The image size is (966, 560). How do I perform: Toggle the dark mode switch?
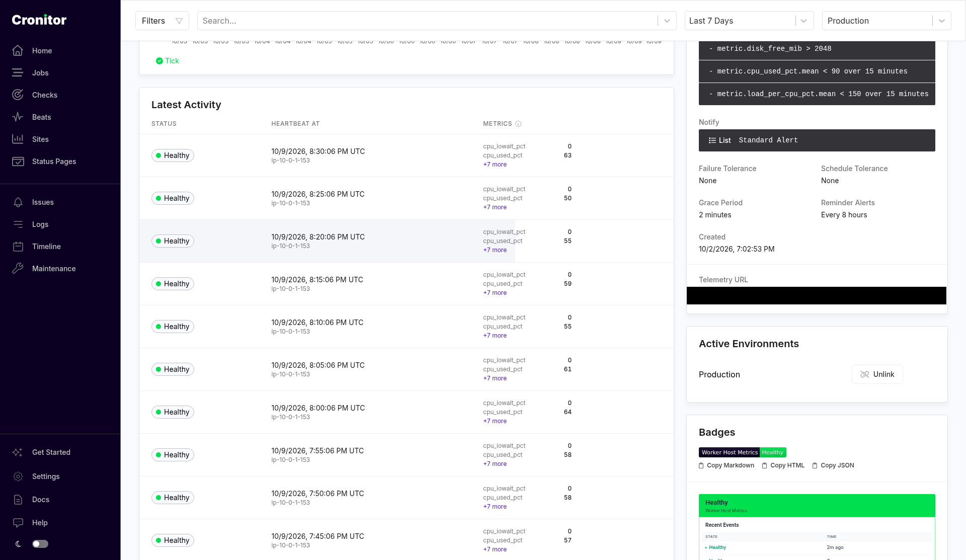pos(40,544)
